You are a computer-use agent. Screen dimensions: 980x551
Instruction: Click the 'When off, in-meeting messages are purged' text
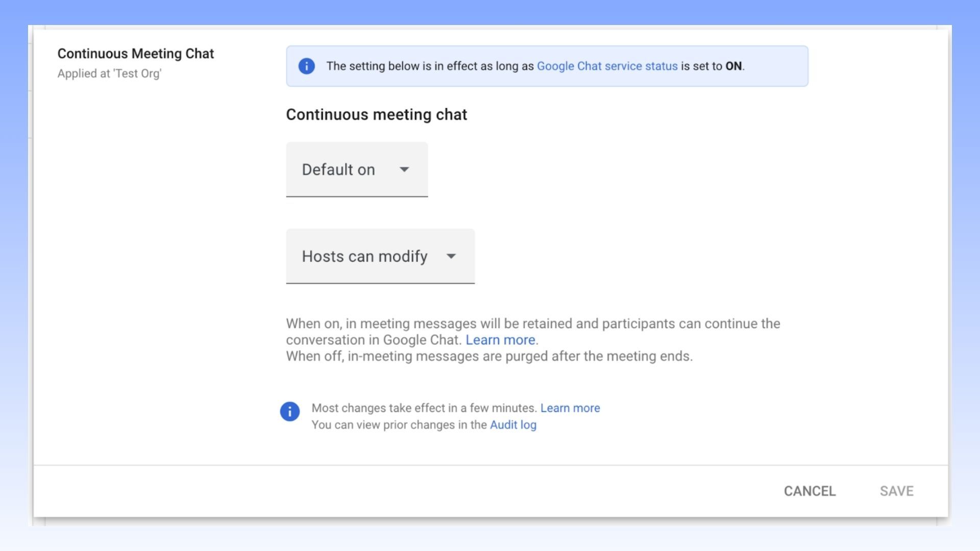(489, 356)
